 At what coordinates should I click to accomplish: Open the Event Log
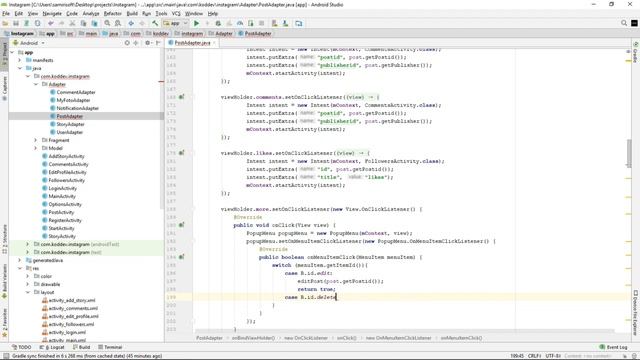[x=613, y=347]
